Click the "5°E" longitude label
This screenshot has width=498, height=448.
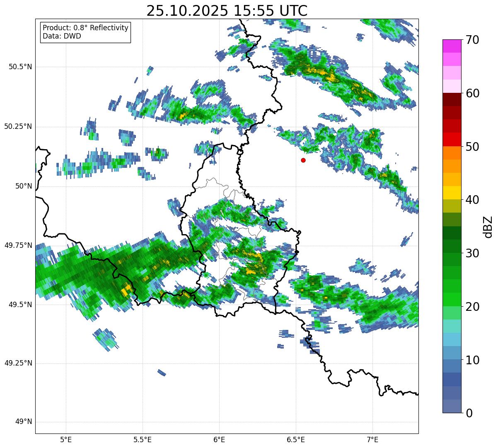[66, 440]
